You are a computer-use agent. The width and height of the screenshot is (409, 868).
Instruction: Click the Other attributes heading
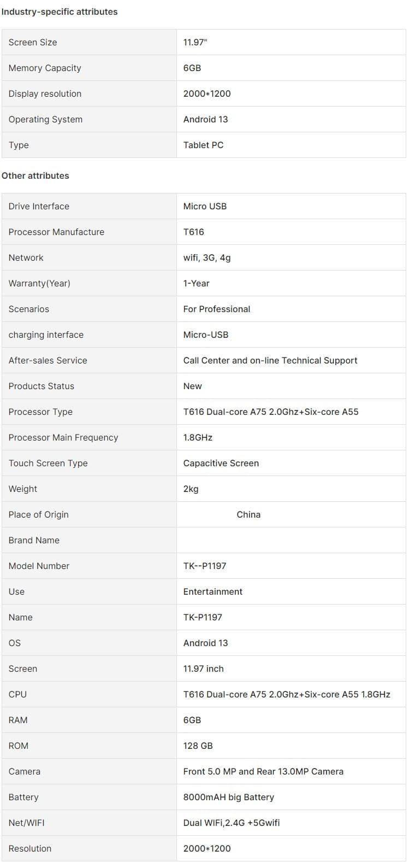click(35, 175)
